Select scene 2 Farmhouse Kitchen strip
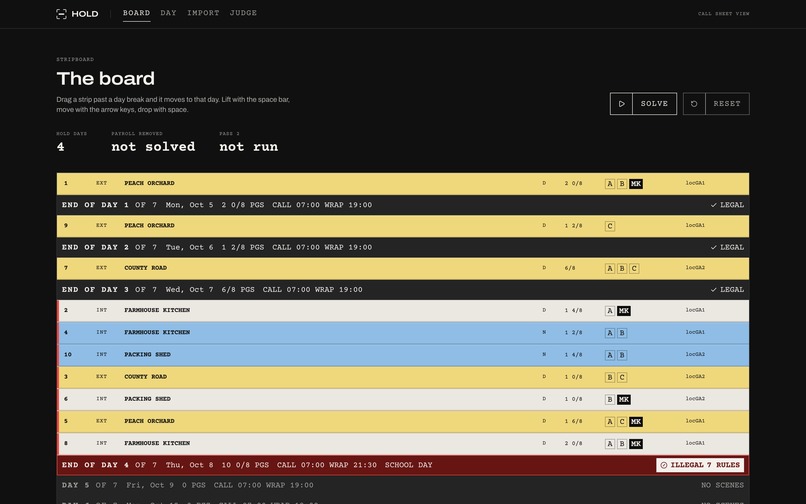The width and height of the screenshot is (806, 504). point(402,311)
